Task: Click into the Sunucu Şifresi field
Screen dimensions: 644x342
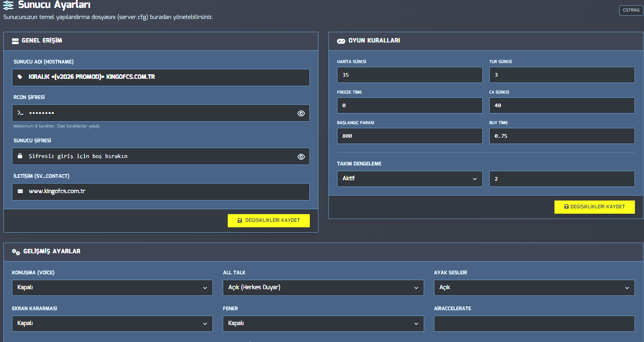Action: pos(161,156)
